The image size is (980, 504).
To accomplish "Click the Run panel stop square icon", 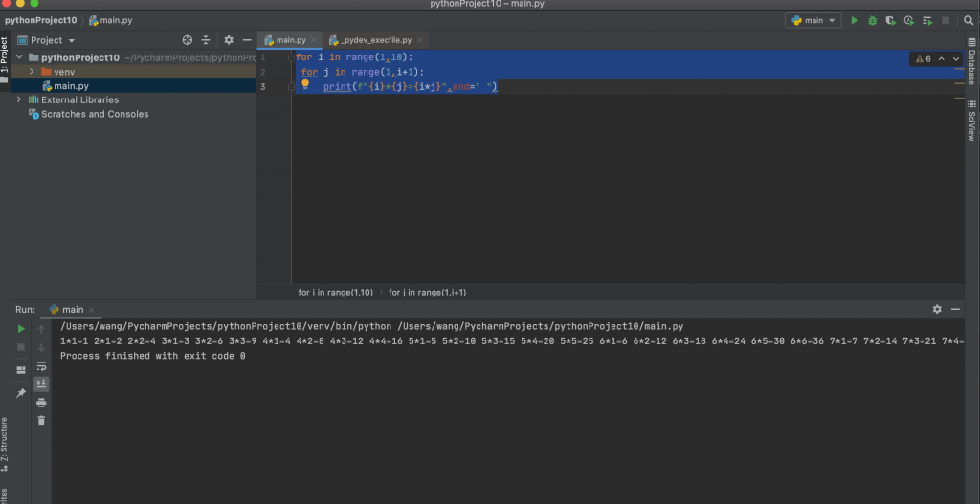I will click(x=21, y=347).
